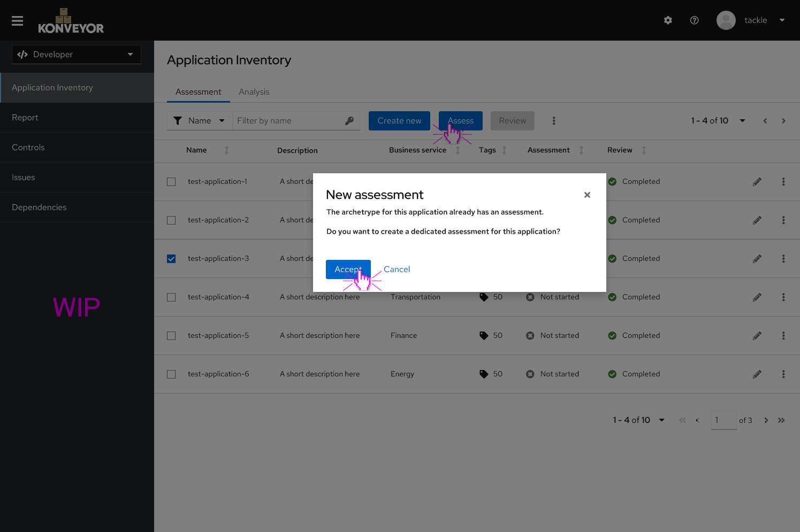800x532 pixels.
Task: Open the settings gear in the top bar
Action: pos(668,20)
